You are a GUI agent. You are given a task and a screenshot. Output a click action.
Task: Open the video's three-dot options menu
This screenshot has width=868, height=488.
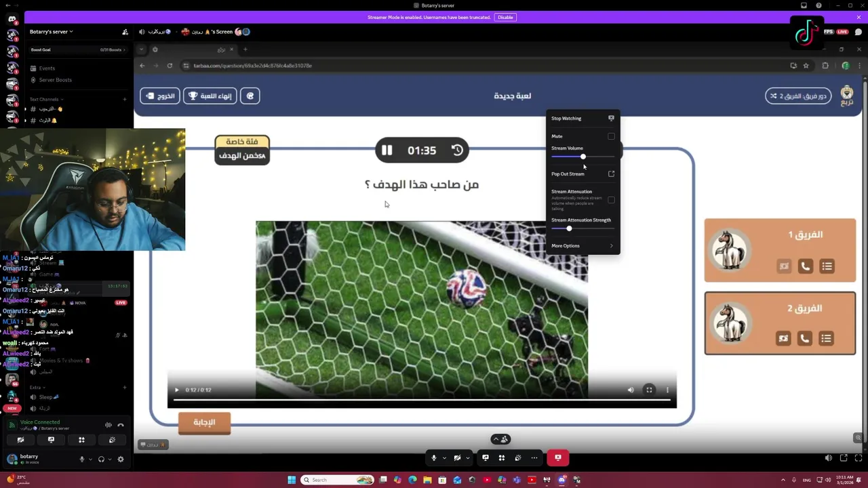coord(667,390)
